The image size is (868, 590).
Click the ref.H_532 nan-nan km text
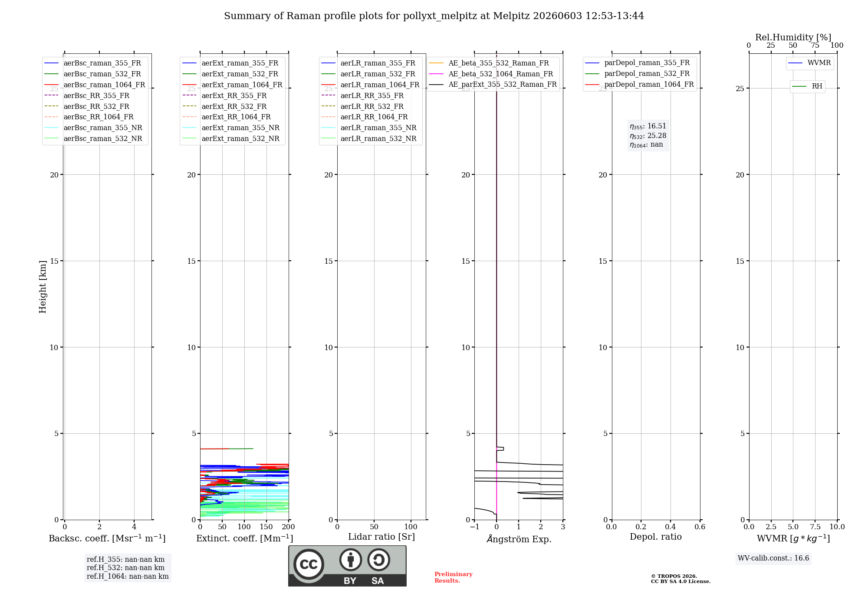point(125,567)
